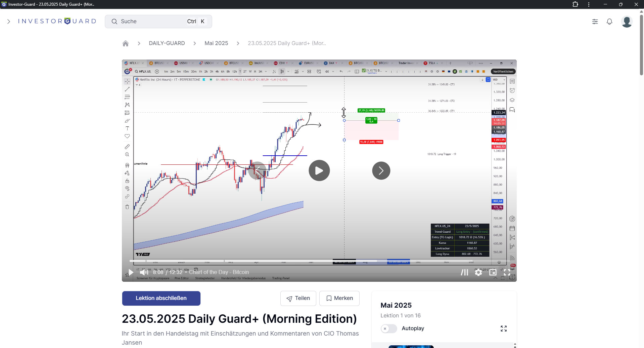Screen dimensions: 644x348
Task: Mute the video with the speaker icon
Action: (x=144, y=272)
